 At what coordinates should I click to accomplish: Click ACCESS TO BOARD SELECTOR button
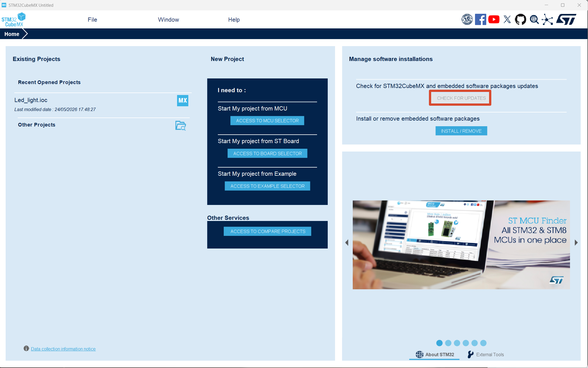[x=267, y=153]
